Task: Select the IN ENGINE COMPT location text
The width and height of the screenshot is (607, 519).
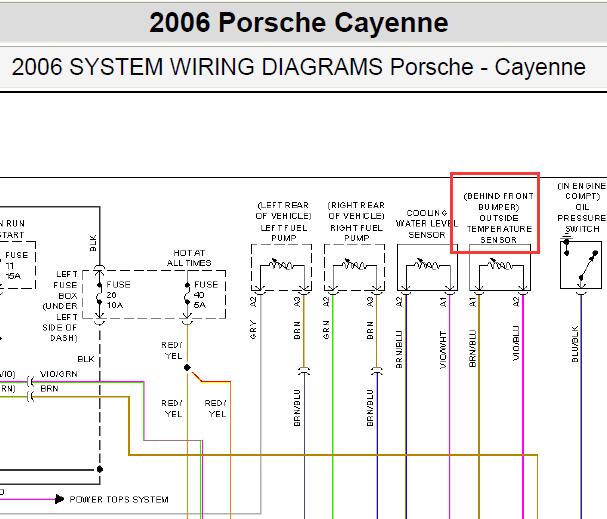Action: pyautogui.click(x=582, y=191)
